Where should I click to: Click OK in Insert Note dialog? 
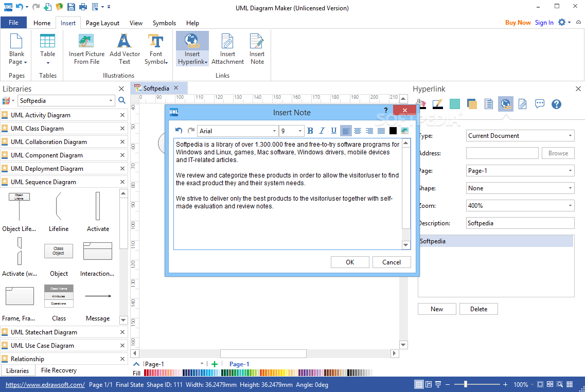click(x=350, y=262)
